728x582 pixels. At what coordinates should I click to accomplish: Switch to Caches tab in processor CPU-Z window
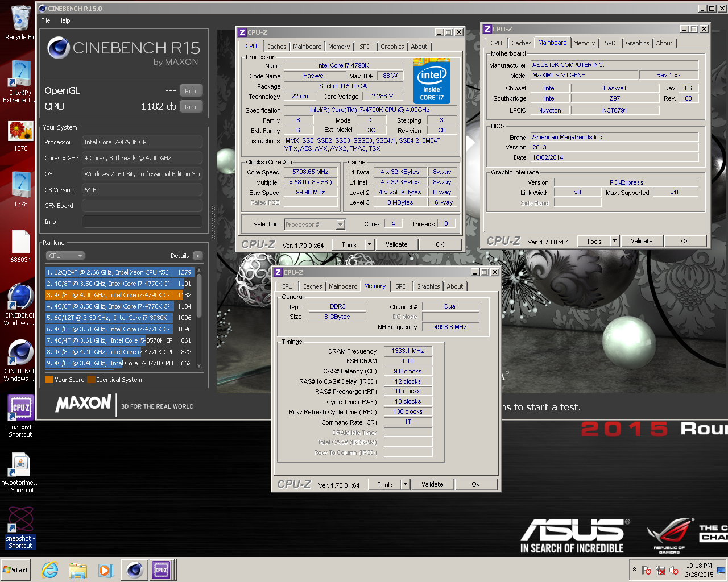coord(276,47)
